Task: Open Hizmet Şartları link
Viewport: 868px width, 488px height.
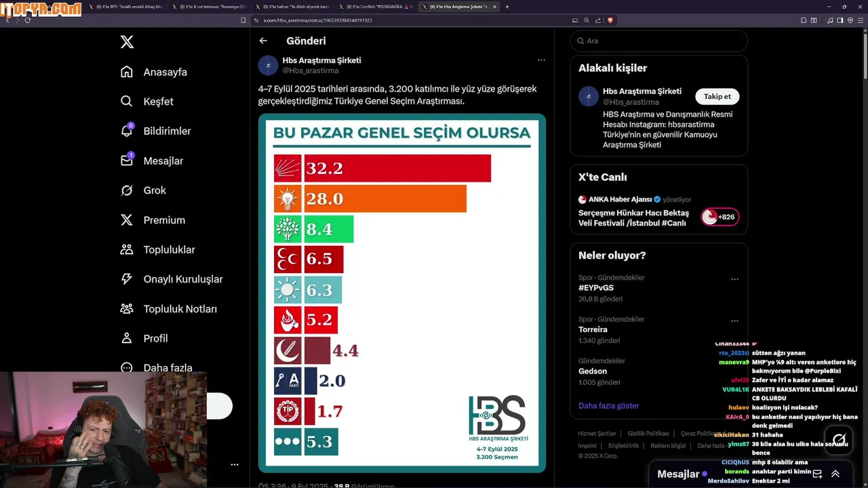Action: coord(597,434)
